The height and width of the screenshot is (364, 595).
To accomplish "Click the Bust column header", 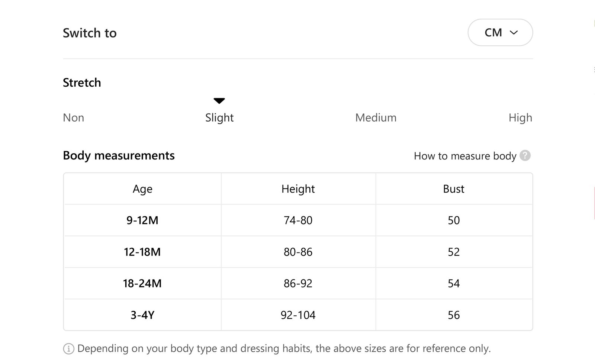I will [x=454, y=189].
